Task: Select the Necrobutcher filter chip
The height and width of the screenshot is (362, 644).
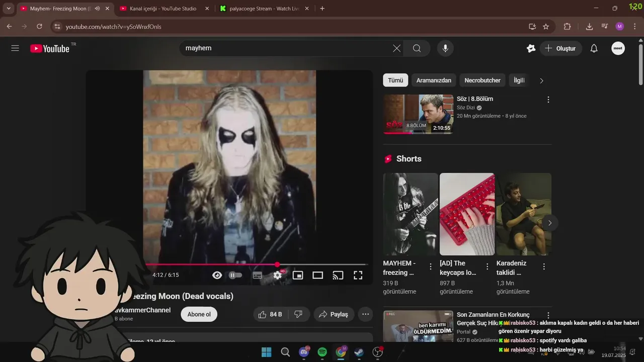Action: point(482,80)
